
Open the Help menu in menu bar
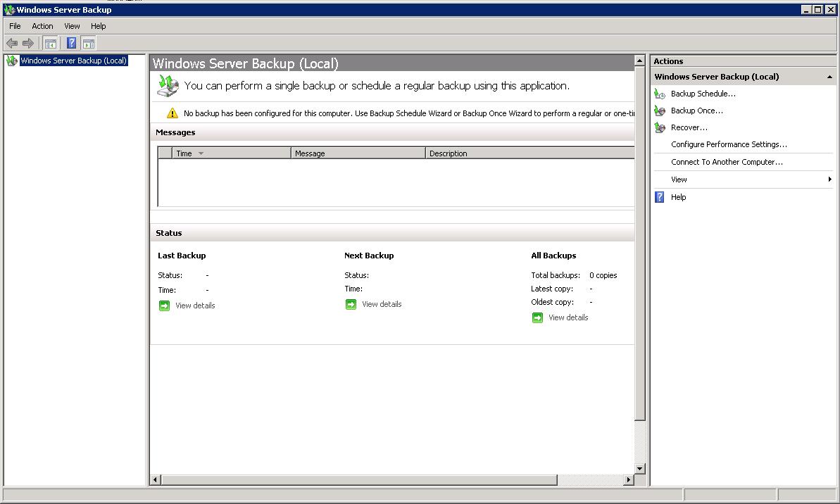98,26
